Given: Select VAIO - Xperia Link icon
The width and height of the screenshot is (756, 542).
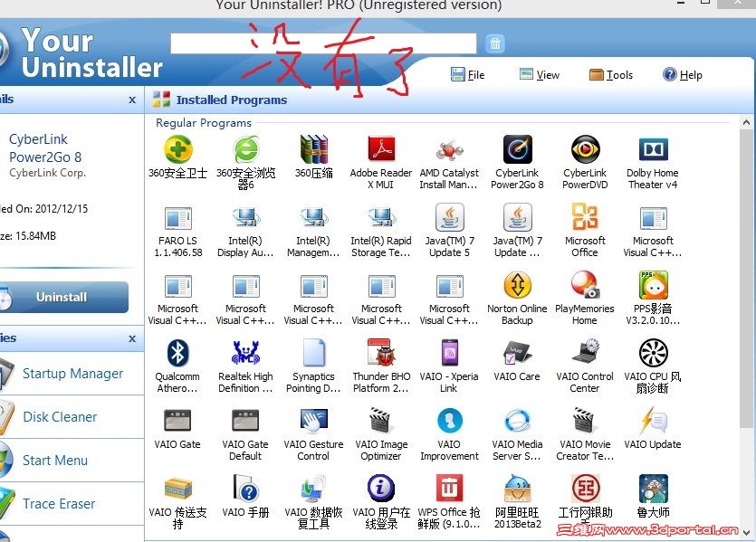Looking at the screenshot, I should (449, 353).
